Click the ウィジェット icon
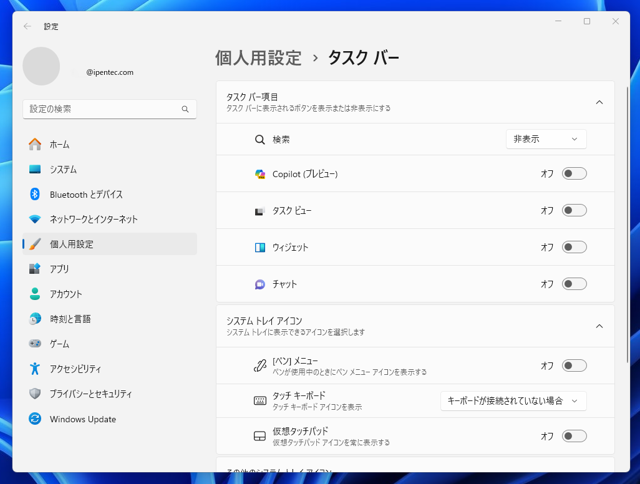Viewport: 640px width, 484px height. click(x=260, y=247)
